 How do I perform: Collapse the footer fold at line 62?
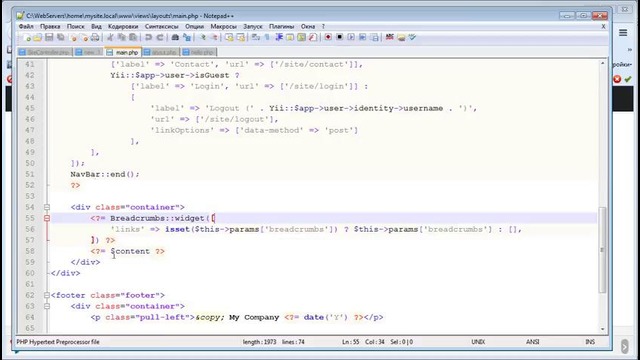coord(47,295)
